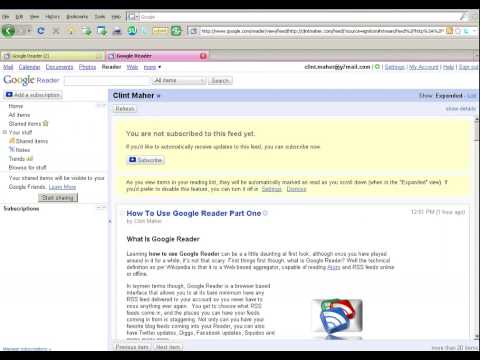Image resolution: width=480 pixels, height=360 pixels.
Task: Reload the page with blue refresh icon
Action: (x=41, y=31)
